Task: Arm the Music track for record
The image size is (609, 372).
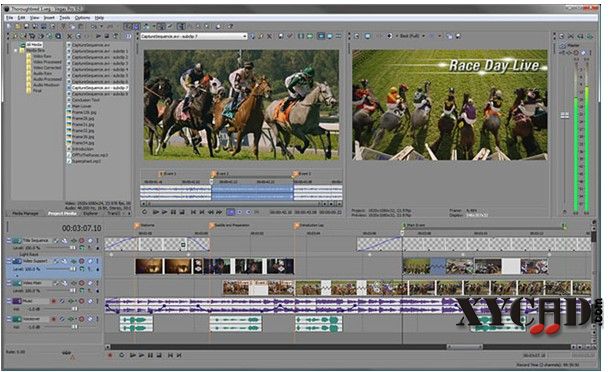Action: [x=54, y=301]
